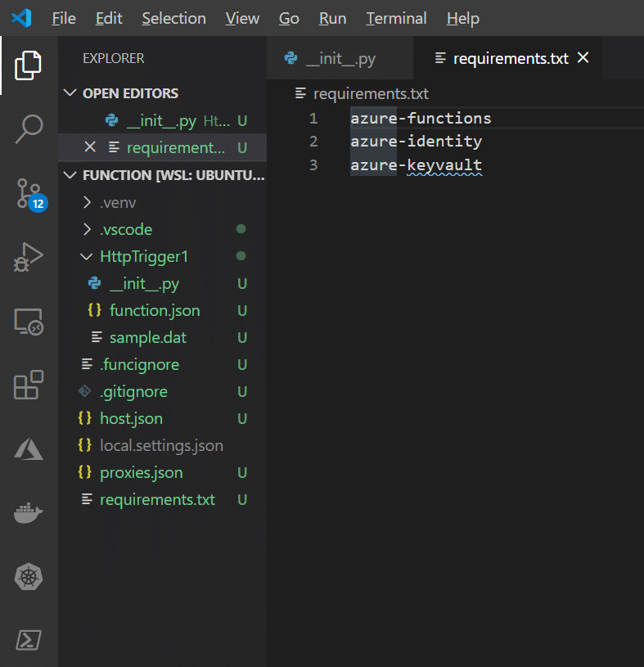Click git icon beside .gitignore
Image resolution: width=644 pixels, height=667 pixels.
coord(84,391)
